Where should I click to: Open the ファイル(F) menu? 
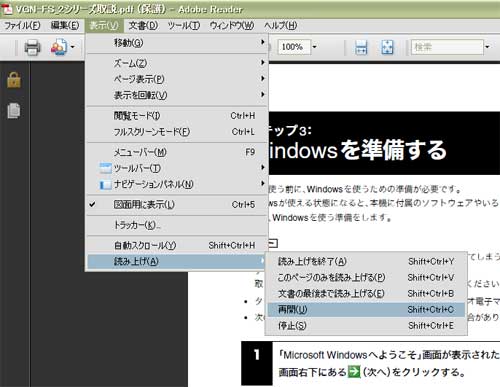[x=22, y=25]
